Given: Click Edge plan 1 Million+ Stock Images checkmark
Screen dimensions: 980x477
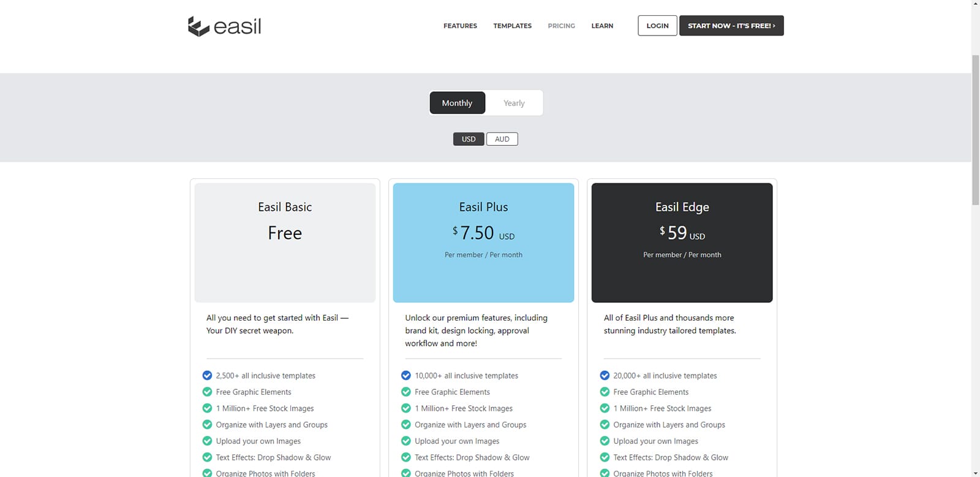Looking at the screenshot, I should (605, 408).
